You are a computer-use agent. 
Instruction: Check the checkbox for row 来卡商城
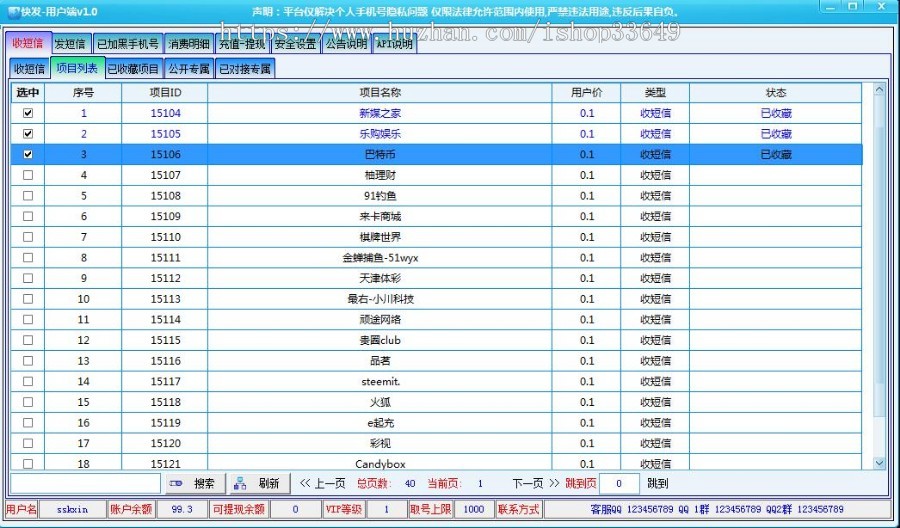tap(28, 216)
